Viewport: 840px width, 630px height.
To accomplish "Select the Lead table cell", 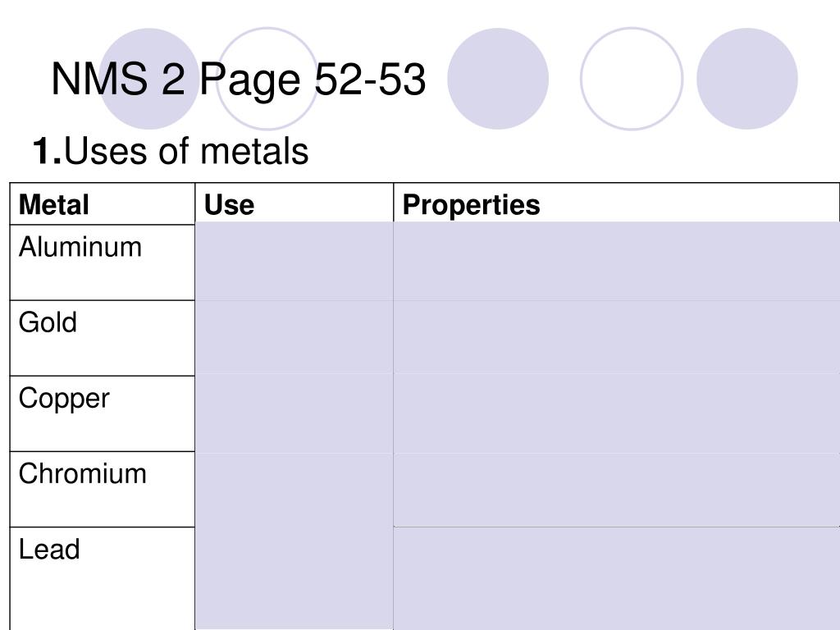I will click(x=103, y=578).
